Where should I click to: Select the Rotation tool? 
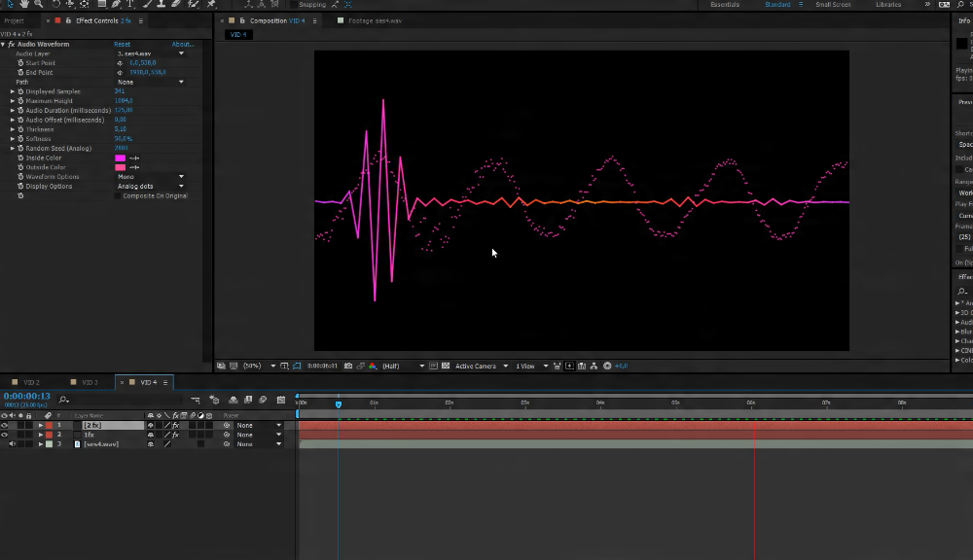[55, 4]
